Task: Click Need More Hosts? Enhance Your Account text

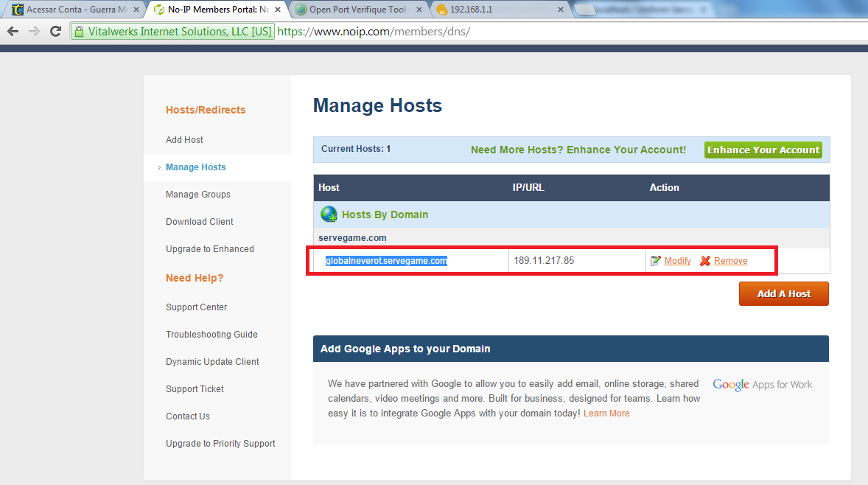Action: tap(578, 150)
